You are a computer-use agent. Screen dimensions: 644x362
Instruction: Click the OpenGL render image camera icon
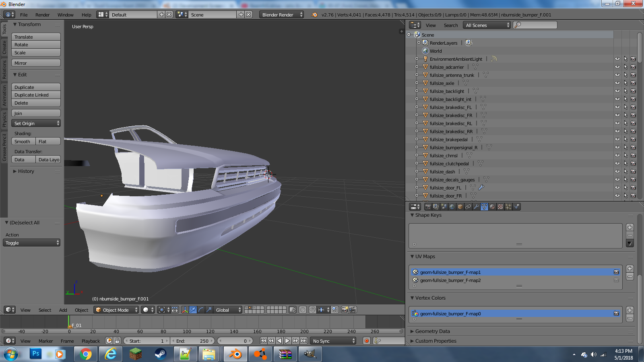pyautogui.click(x=345, y=310)
